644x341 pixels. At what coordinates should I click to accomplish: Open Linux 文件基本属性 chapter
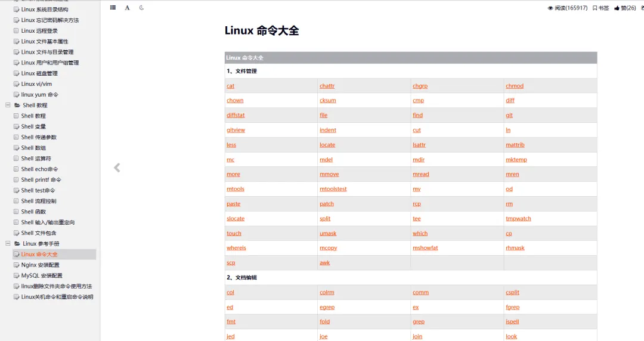pyautogui.click(x=45, y=42)
